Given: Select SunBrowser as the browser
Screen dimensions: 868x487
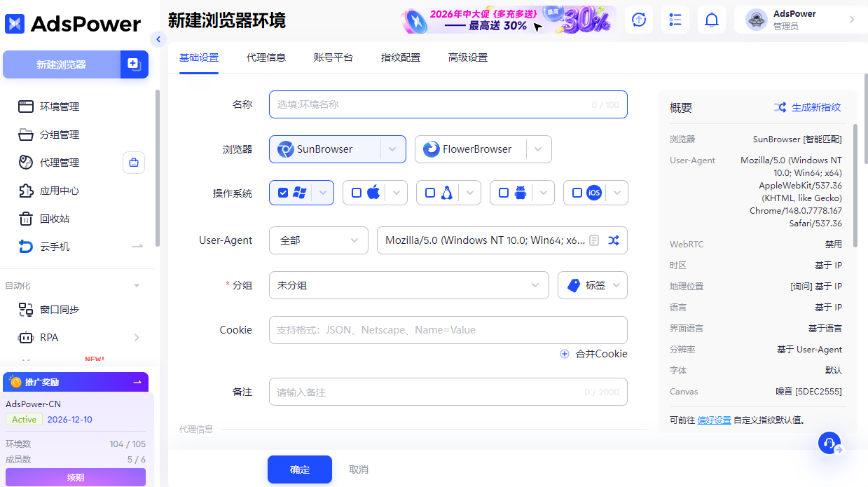Looking at the screenshot, I should point(325,149).
